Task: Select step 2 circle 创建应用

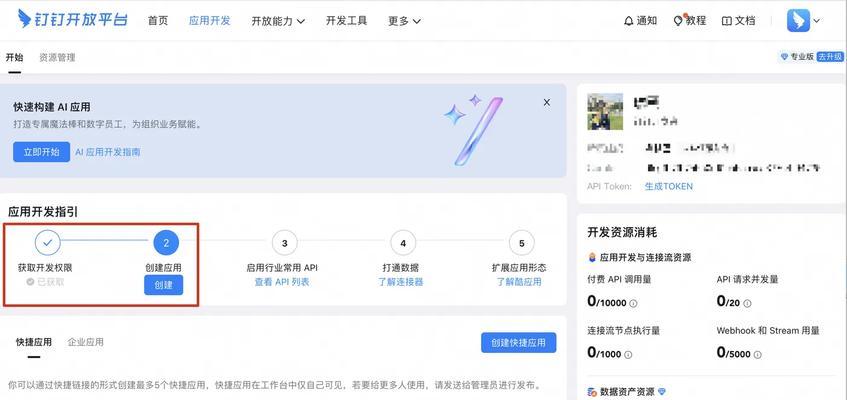Action: coord(166,243)
